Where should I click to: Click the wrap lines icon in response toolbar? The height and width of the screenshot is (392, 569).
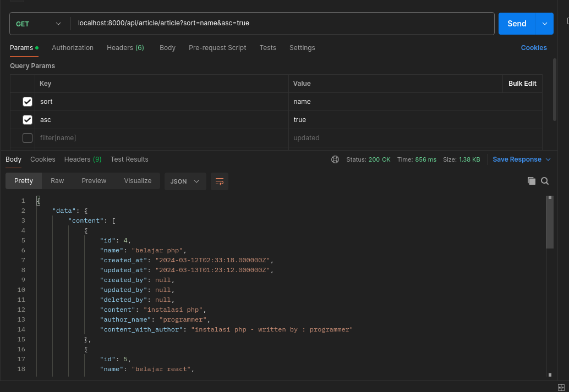pyautogui.click(x=220, y=181)
